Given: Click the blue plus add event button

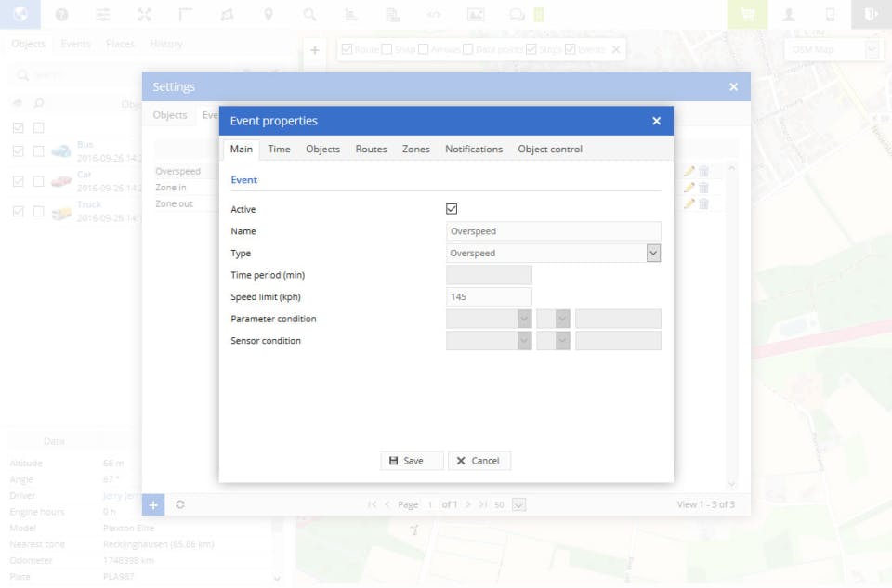Looking at the screenshot, I should pyautogui.click(x=153, y=504).
